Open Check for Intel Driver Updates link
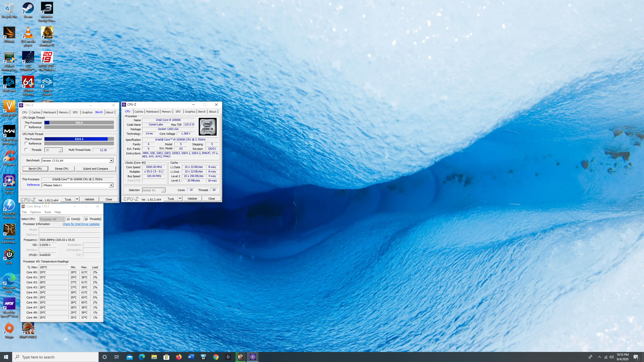This screenshot has width=644, height=362. (x=81, y=224)
